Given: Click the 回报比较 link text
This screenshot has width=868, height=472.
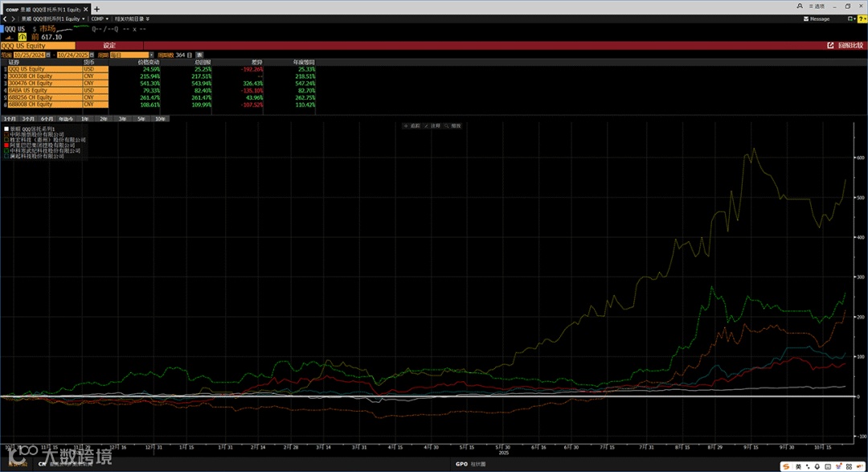Looking at the screenshot, I should point(850,45).
